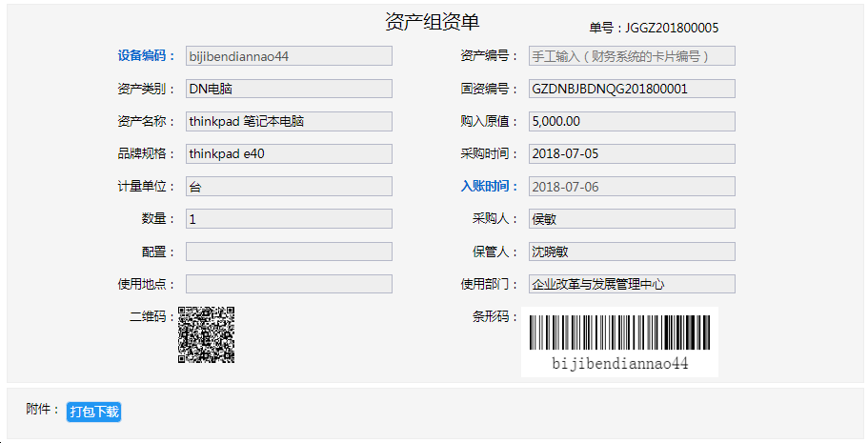Focus the 资产编号 manual input field

click(x=632, y=56)
